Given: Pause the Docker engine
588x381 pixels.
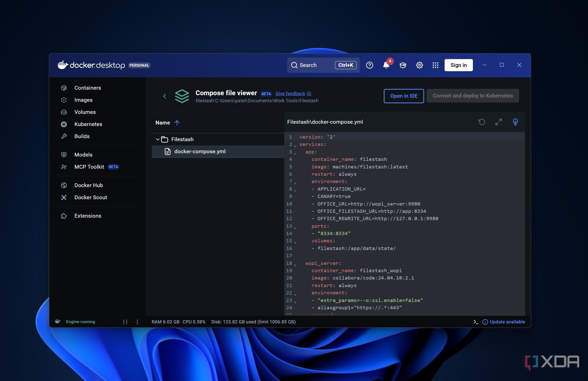Looking at the screenshot, I should (x=125, y=322).
